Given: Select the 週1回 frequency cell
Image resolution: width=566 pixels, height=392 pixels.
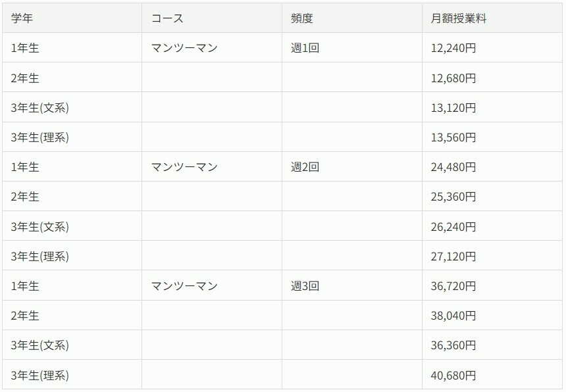Looking at the screenshot, I should (x=352, y=47).
